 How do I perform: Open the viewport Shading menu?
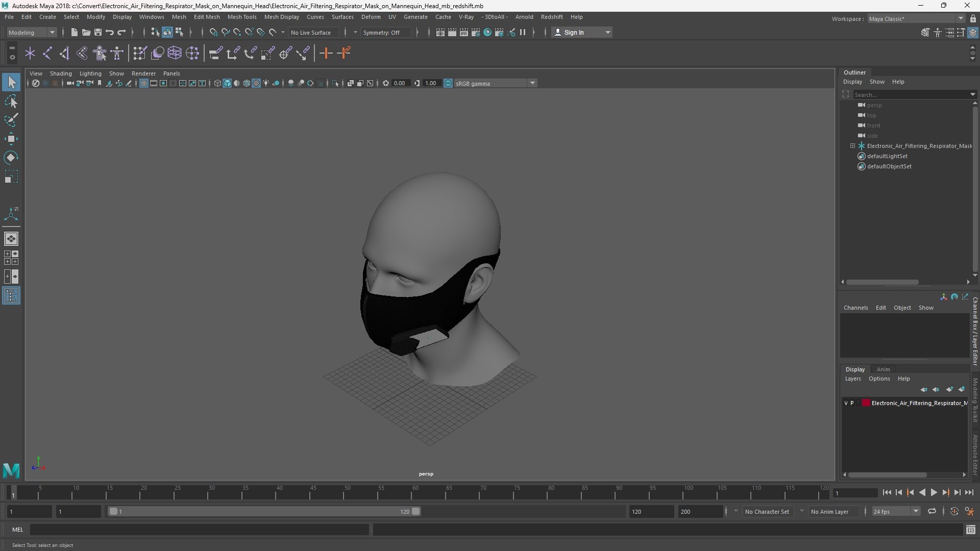click(61, 73)
